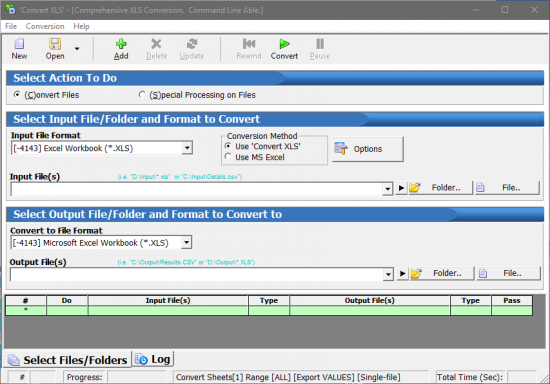Click the black arrow next to Output File(s)

coord(403,274)
